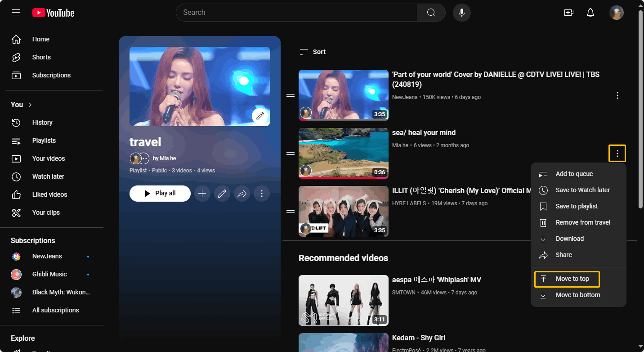Click HYBE LABELS channel name
The height and width of the screenshot is (352, 644).
click(409, 203)
